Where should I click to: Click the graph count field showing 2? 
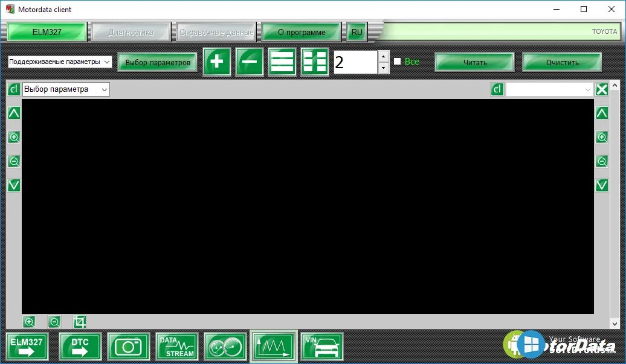(356, 62)
